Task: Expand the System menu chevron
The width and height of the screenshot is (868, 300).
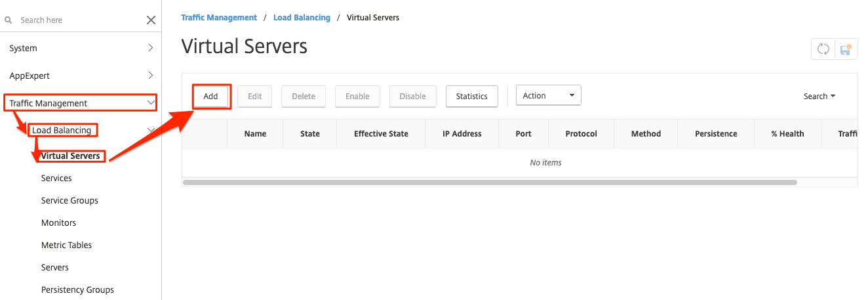Action: [x=151, y=48]
